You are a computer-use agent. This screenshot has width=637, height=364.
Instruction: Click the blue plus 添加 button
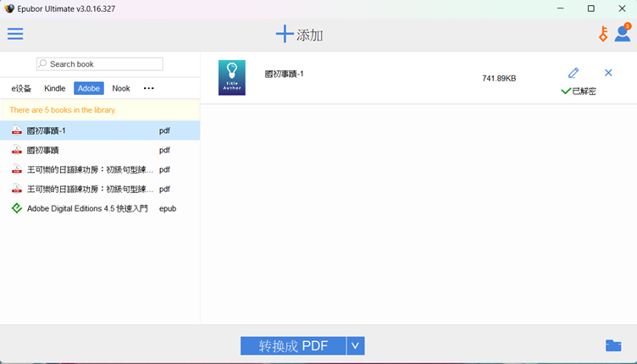point(299,35)
